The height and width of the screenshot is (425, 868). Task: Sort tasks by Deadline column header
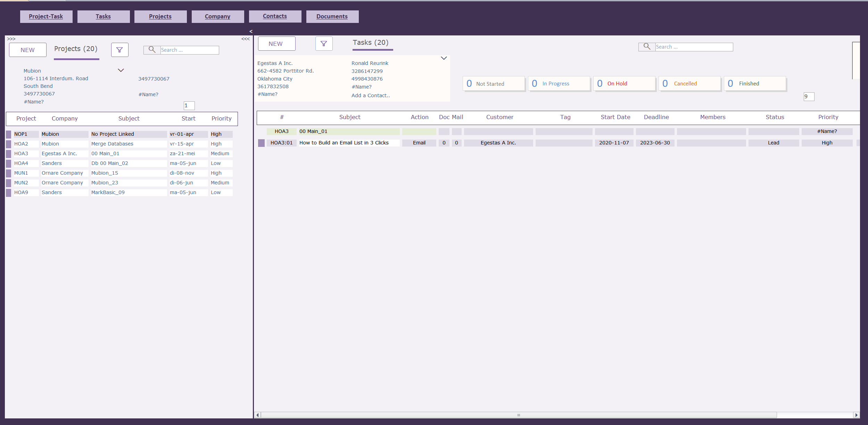point(656,117)
